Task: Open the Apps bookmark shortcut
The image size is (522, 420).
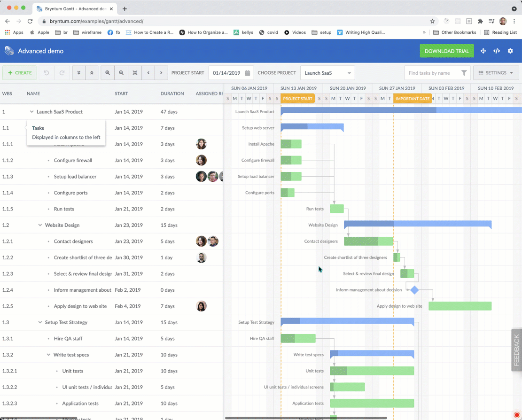Action: click(x=14, y=32)
